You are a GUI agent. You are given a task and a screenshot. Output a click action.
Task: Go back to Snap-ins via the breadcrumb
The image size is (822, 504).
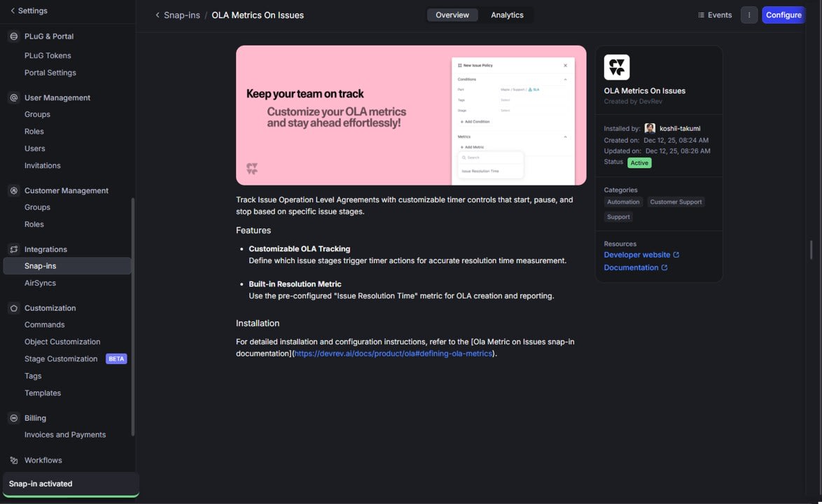click(x=182, y=15)
